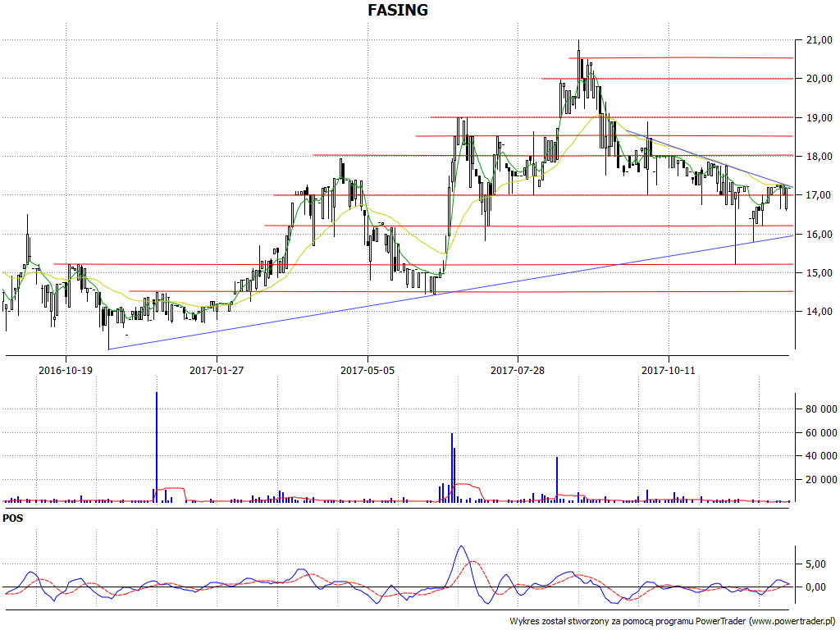The height and width of the screenshot is (630, 840).
Task: Select the 60 000 volume axis label
Action: tap(821, 433)
